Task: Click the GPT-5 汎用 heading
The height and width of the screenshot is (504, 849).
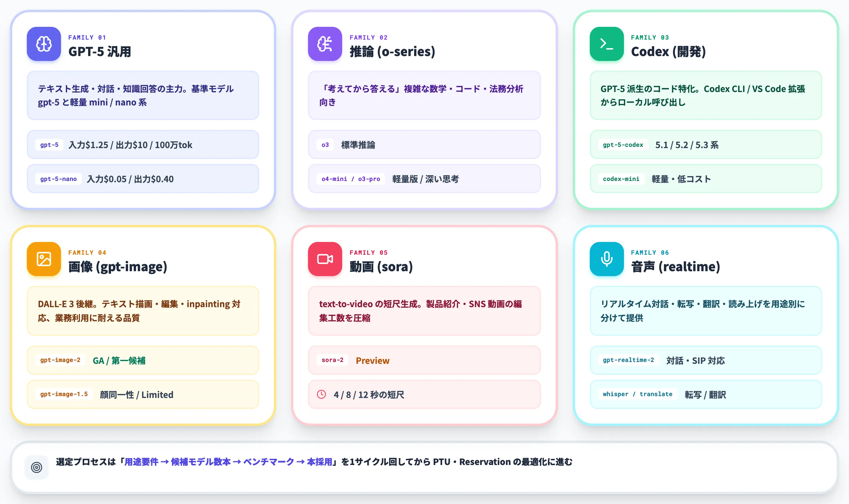Action: (100, 51)
